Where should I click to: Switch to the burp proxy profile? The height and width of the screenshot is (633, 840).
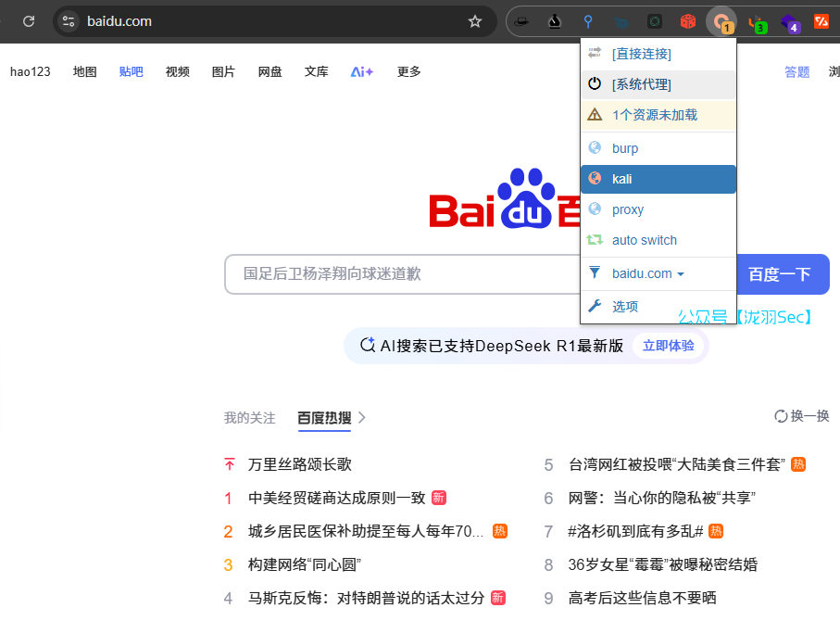[624, 148]
